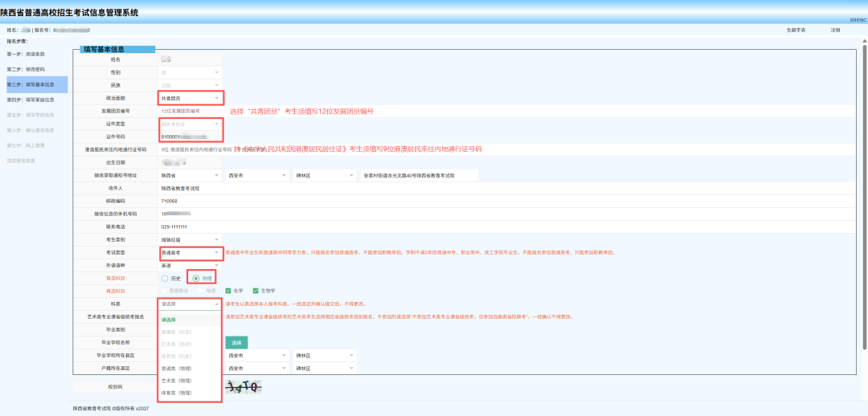Viewport: 868px width, 416px height.
Task: Select 第三步：填写基本信息 in the sidebar
Action: tap(37, 84)
